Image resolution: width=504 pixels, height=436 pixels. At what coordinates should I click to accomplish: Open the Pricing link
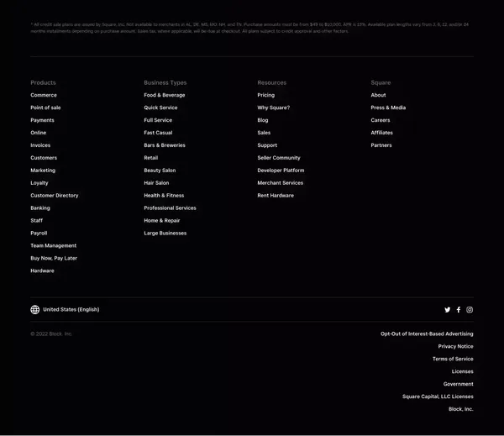click(266, 95)
